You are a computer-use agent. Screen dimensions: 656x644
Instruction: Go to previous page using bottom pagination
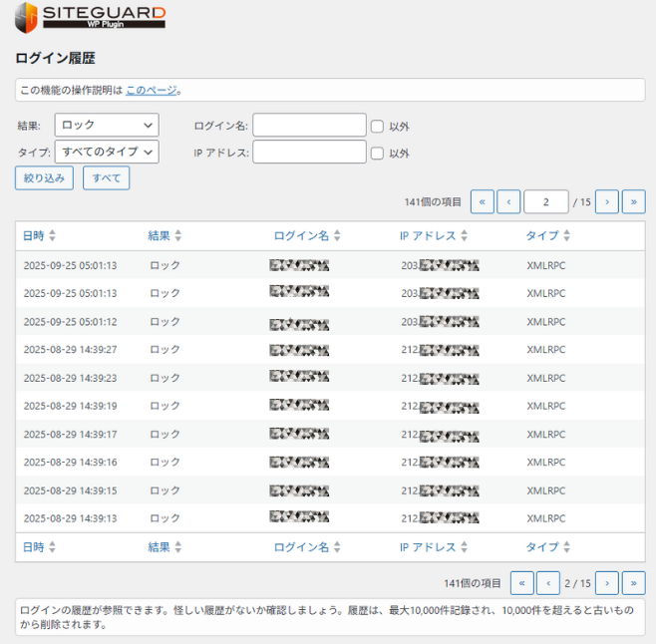pyautogui.click(x=547, y=583)
